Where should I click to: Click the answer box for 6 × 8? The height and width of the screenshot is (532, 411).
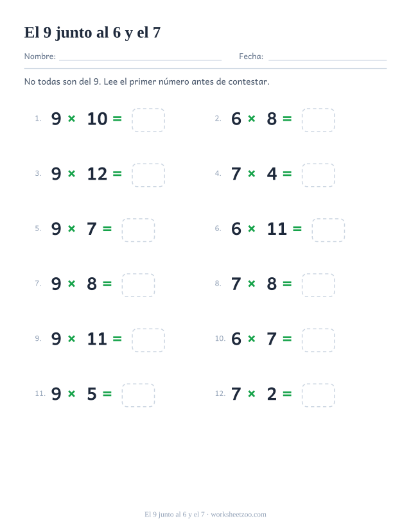[x=318, y=120]
